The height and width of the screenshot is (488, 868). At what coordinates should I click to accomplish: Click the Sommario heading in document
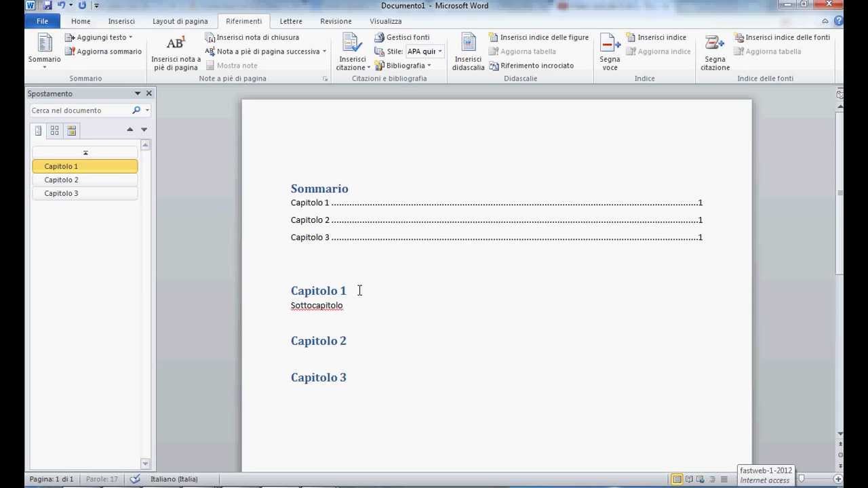(319, 188)
